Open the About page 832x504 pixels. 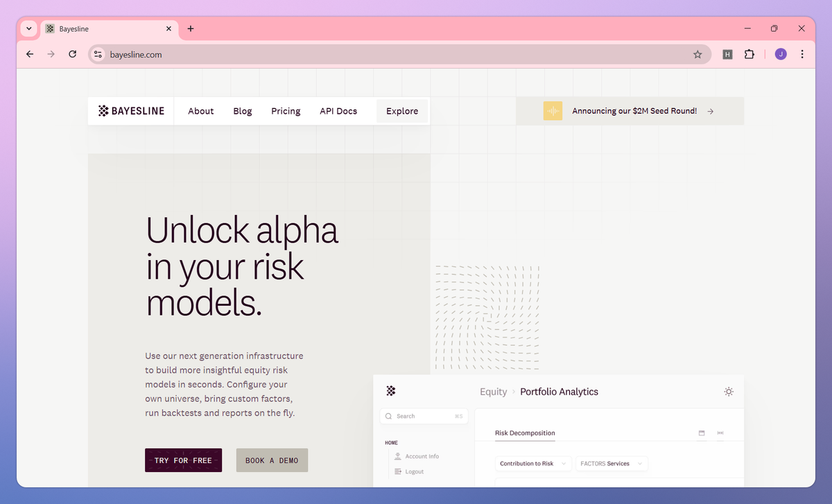point(201,111)
